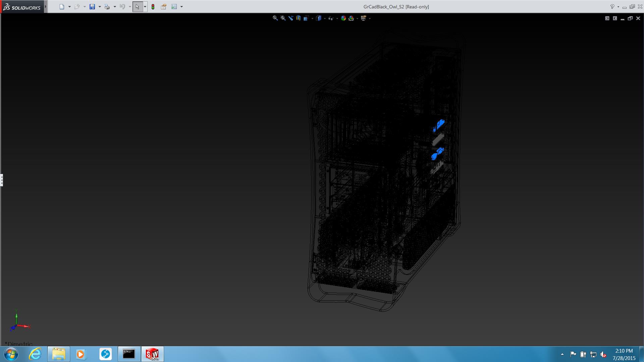Click the Previous View icon
This screenshot has width=644, height=362.
tap(290, 18)
